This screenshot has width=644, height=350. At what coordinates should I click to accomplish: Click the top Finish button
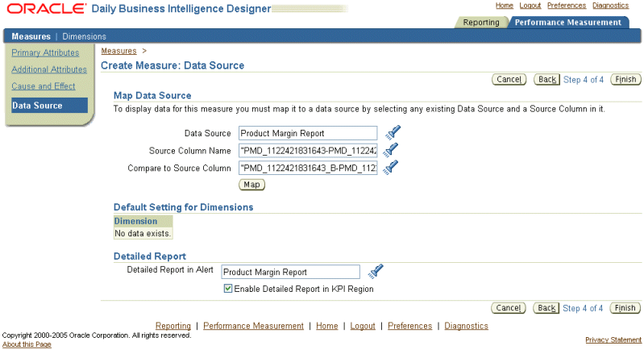[x=625, y=79]
